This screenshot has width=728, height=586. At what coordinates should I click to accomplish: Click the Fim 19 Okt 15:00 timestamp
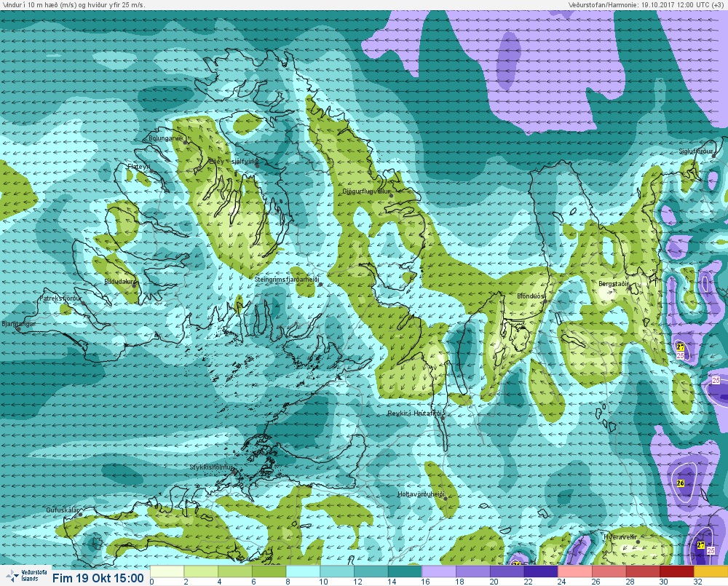pyautogui.click(x=98, y=578)
